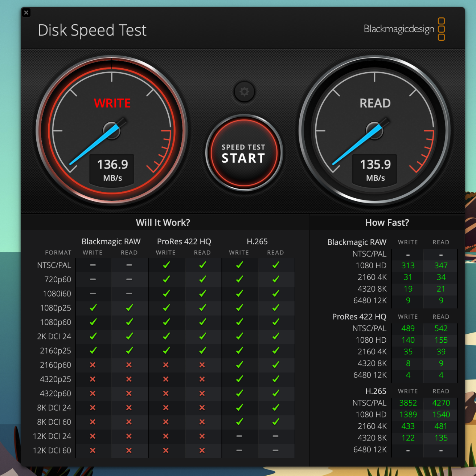The height and width of the screenshot is (476, 476).
Task: Click ProRes 422 HQ read checkmark for 720p60
Action: pos(202,279)
